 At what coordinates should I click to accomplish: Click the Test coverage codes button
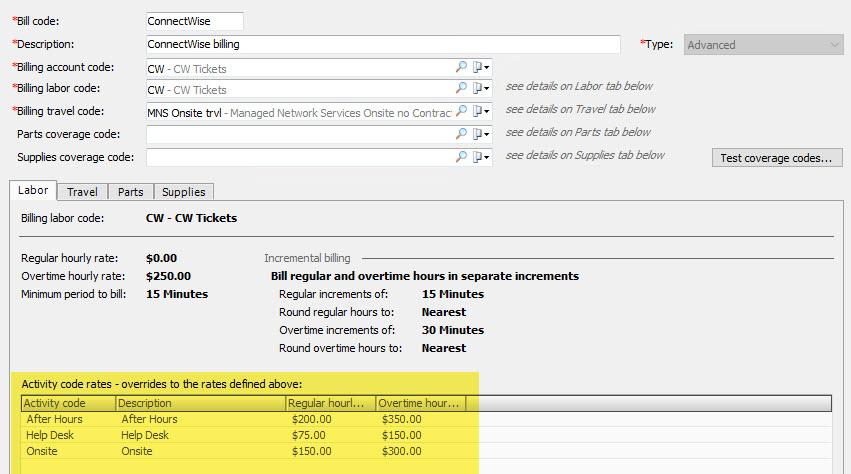[x=777, y=157]
